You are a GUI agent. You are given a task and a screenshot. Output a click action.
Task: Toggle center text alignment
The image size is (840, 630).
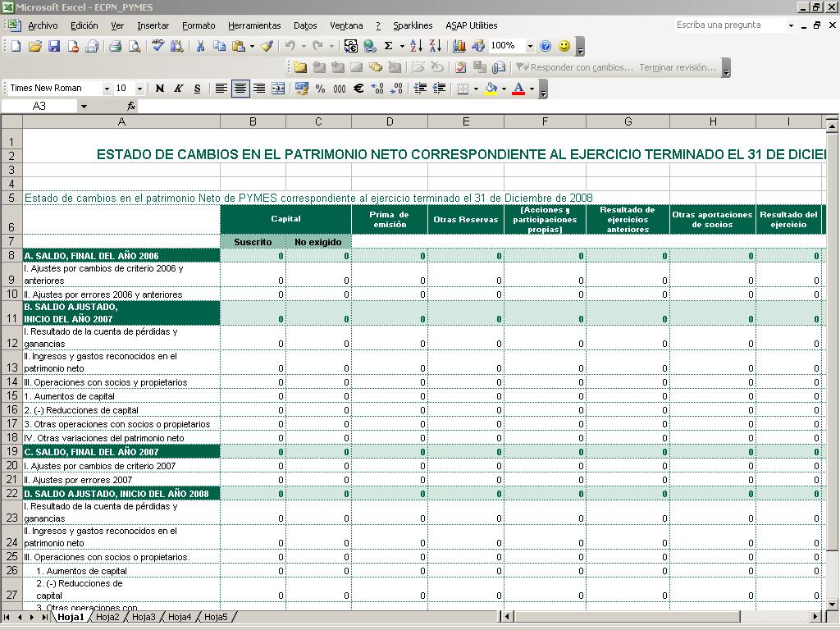pos(240,89)
